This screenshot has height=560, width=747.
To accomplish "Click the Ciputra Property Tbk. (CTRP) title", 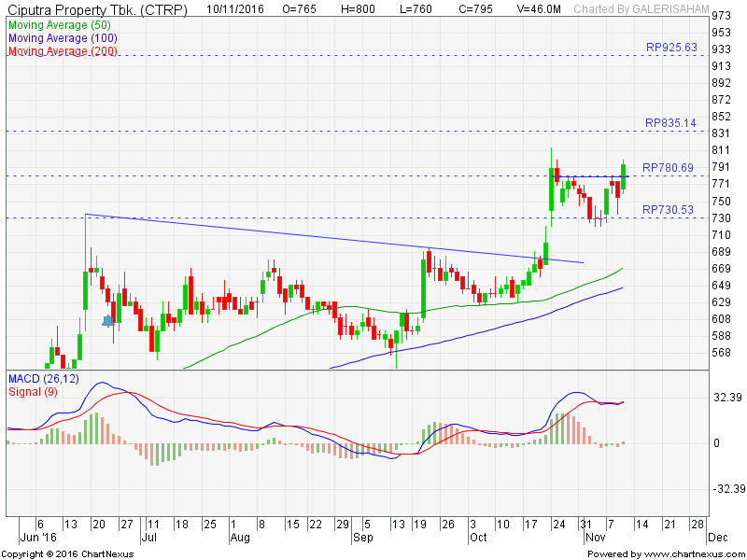I will [97, 10].
